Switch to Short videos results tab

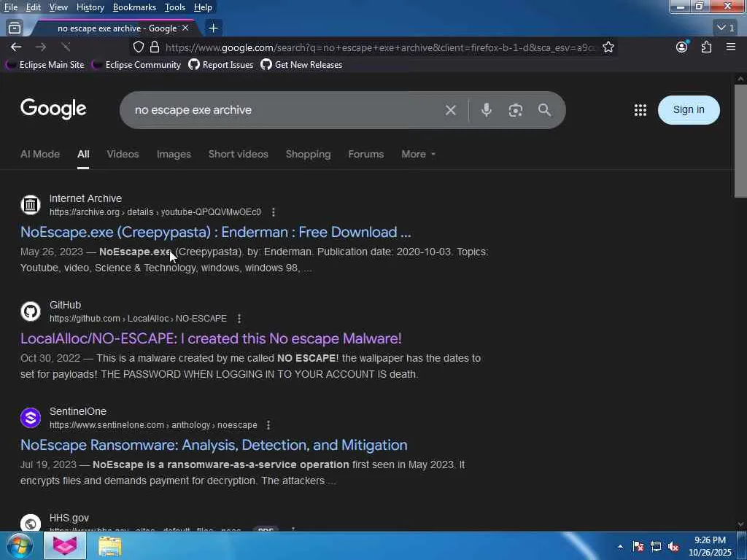pos(239,155)
